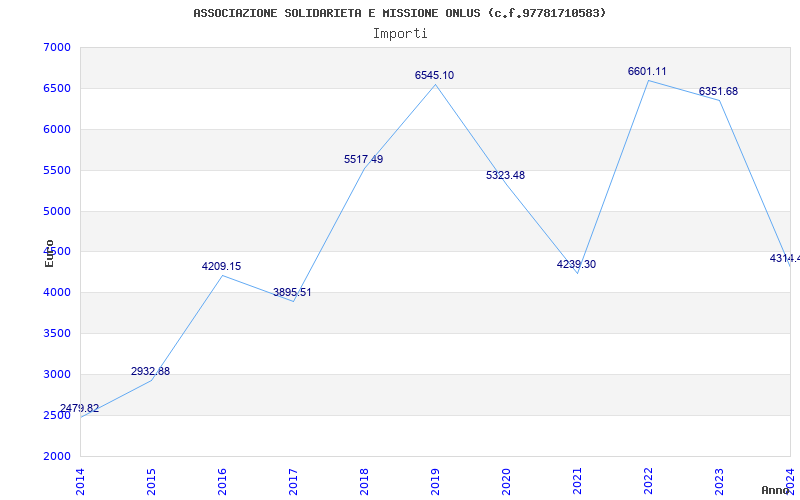
Task: Click the 2479.82 data label
Action: [80, 408]
